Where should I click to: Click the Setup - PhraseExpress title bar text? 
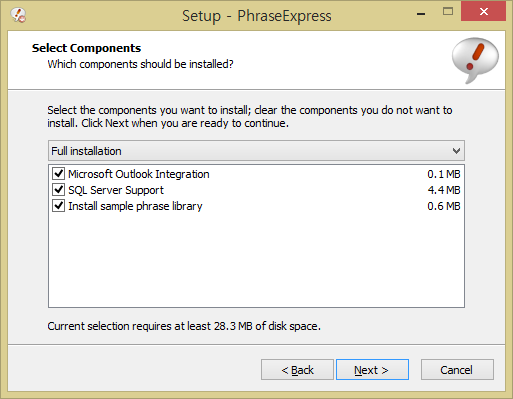(257, 16)
